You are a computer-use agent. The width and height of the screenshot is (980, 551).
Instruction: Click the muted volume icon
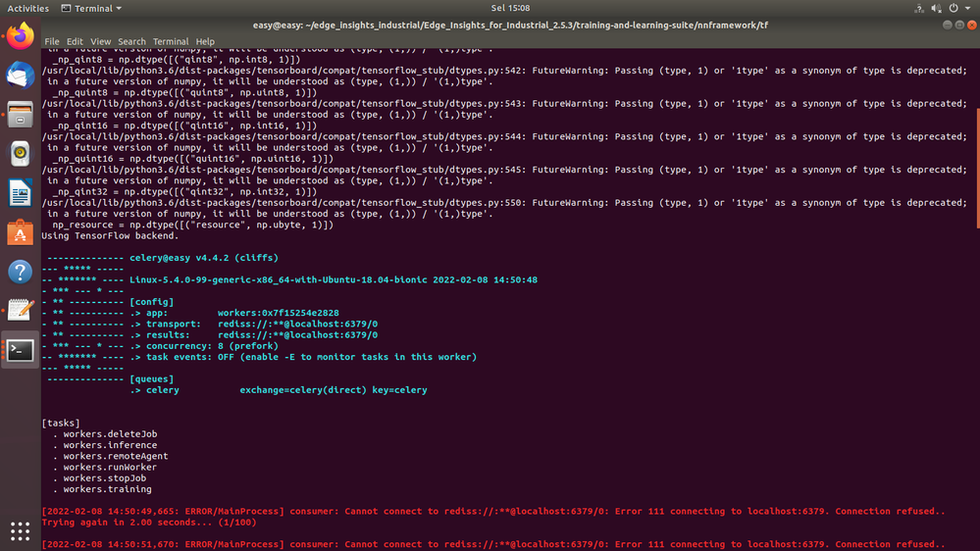pyautogui.click(x=936, y=8)
